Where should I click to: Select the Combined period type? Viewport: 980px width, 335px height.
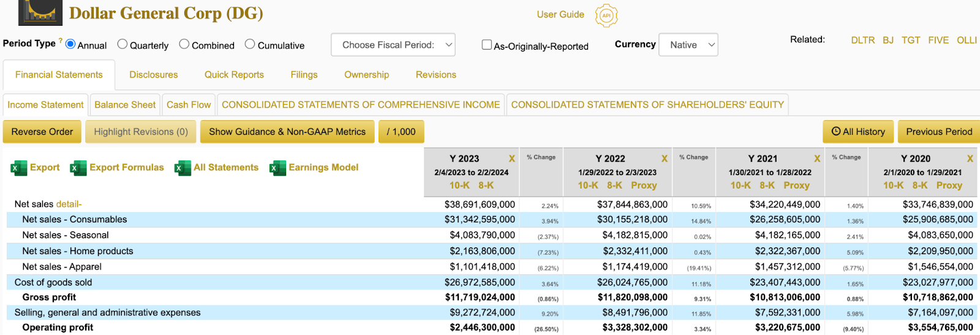[184, 44]
